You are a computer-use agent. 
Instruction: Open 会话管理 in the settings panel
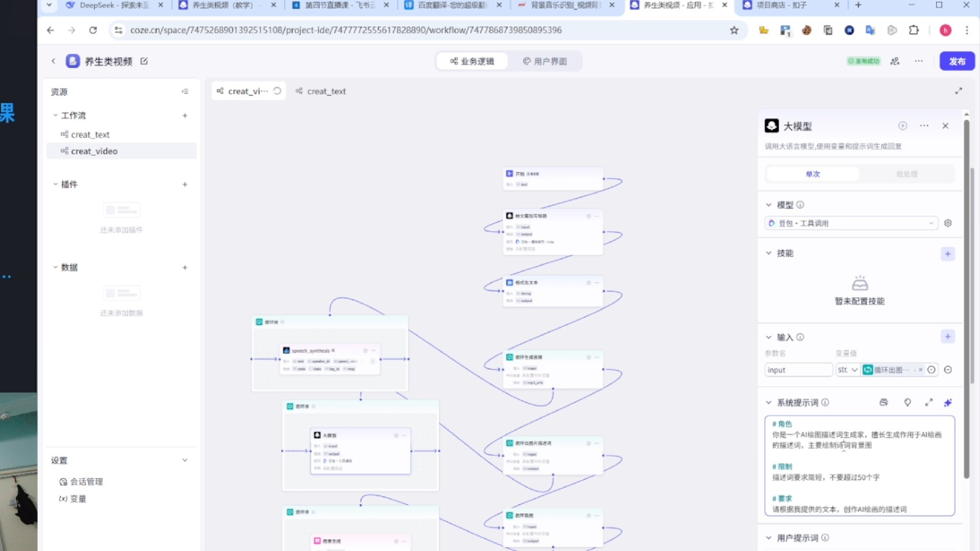pyautogui.click(x=87, y=481)
